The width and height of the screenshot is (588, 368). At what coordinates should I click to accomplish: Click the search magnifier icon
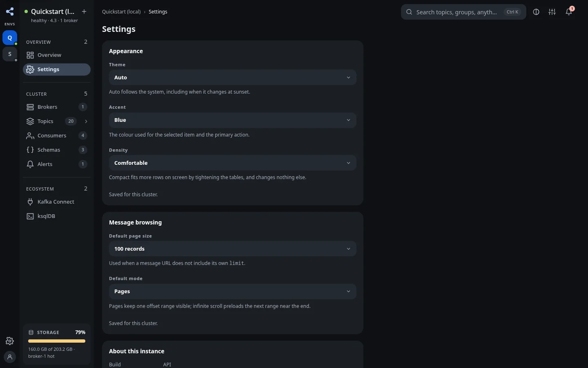coord(409,12)
